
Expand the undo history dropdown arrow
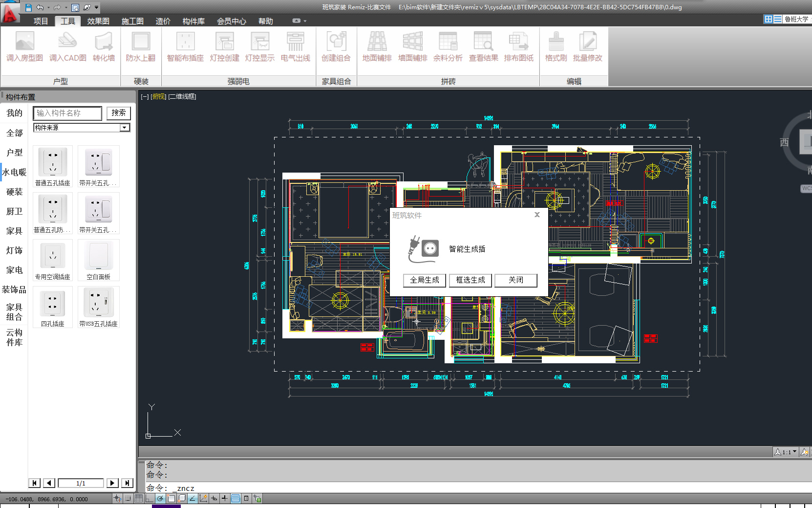48,7
